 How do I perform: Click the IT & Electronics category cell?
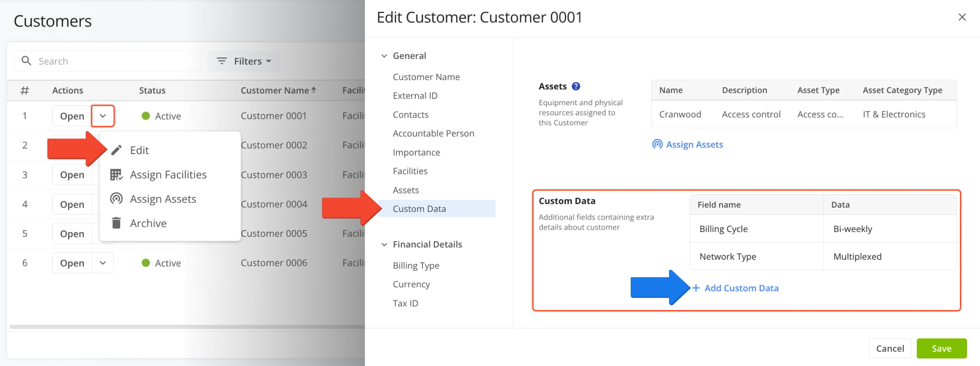pyautogui.click(x=894, y=114)
